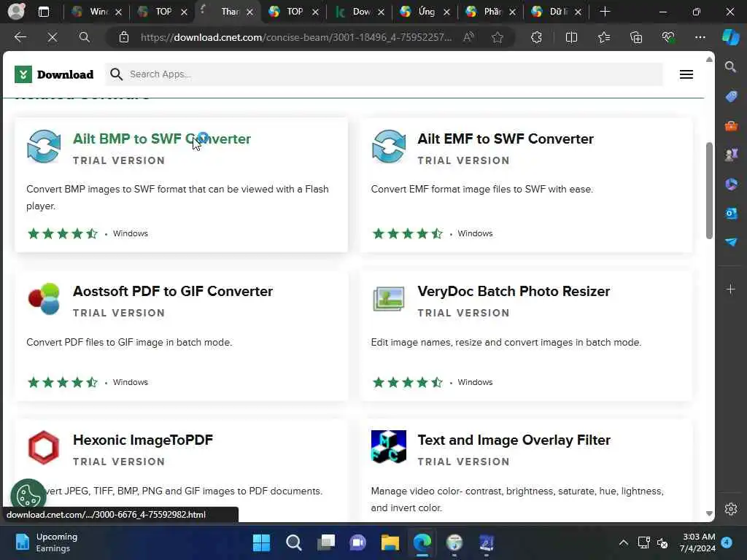Open Aostsoft PDF to GIF Converter
This screenshot has width=747, height=560.
[172, 291]
